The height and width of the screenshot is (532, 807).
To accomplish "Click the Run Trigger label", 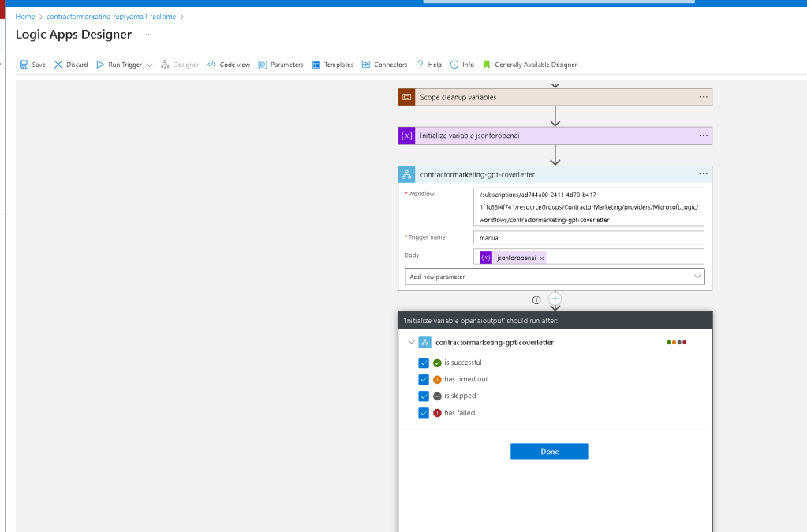I will pos(125,65).
